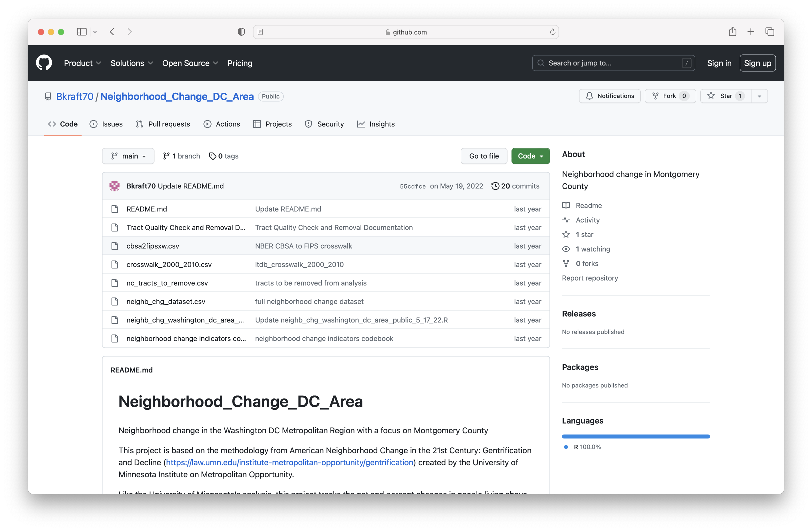Expand the main branch dropdown

(128, 156)
